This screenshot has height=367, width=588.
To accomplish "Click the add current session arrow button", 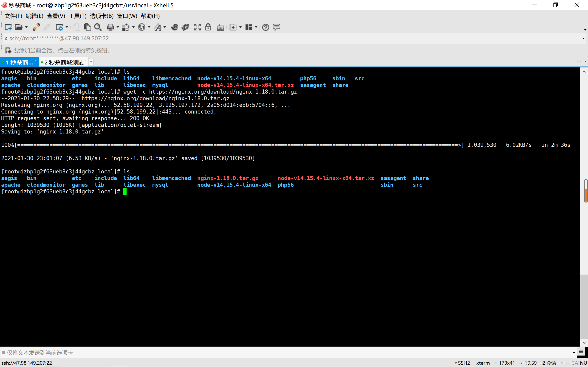I will 8,50.
